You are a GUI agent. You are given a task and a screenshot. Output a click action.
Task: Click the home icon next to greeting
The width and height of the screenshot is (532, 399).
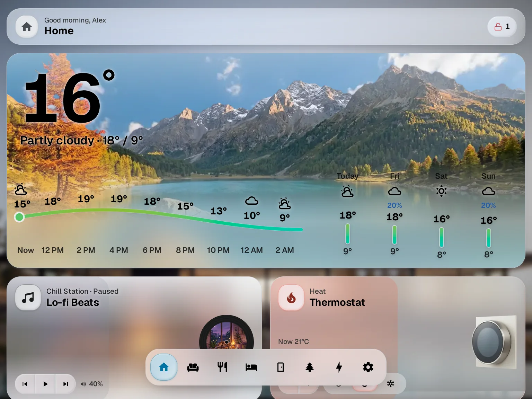27,27
